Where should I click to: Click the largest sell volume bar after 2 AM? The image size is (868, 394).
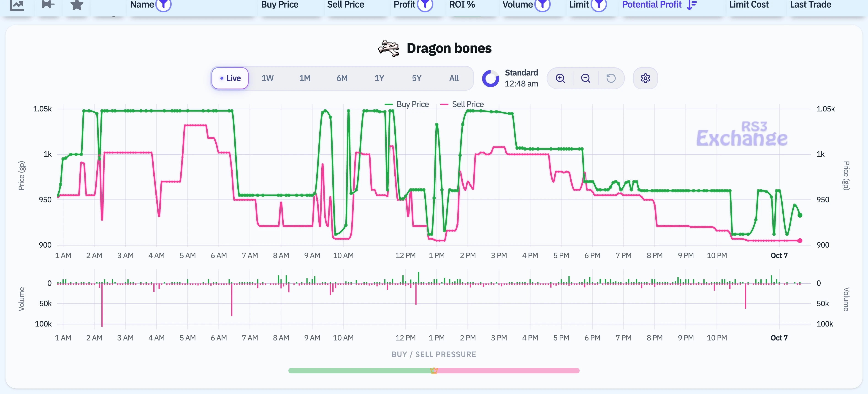pos(102,305)
